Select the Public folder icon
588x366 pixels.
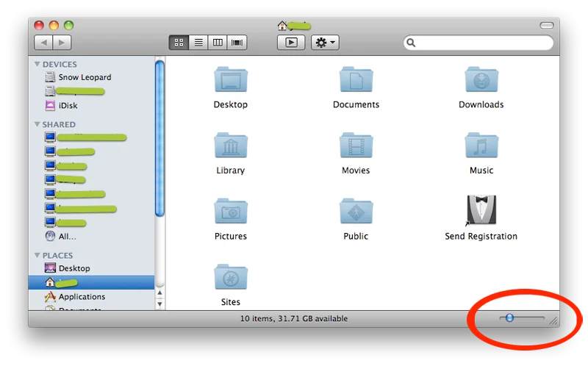(356, 211)
